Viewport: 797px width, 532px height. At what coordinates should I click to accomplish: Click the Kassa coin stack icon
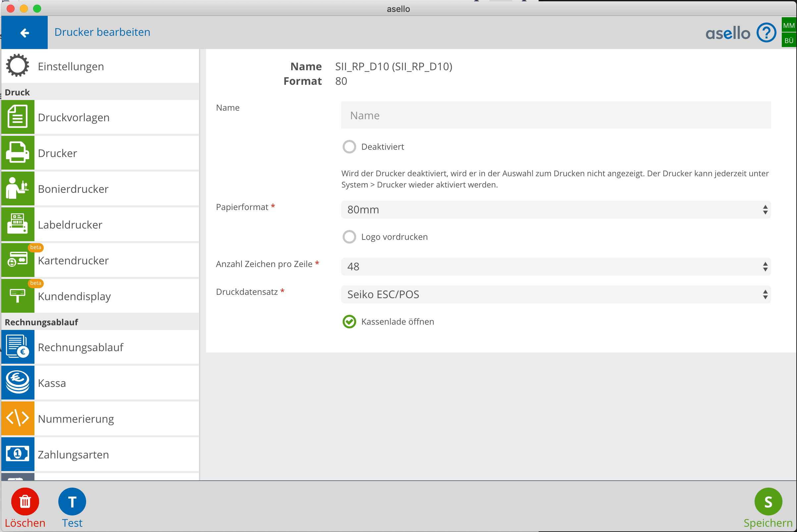coord(18,383)
